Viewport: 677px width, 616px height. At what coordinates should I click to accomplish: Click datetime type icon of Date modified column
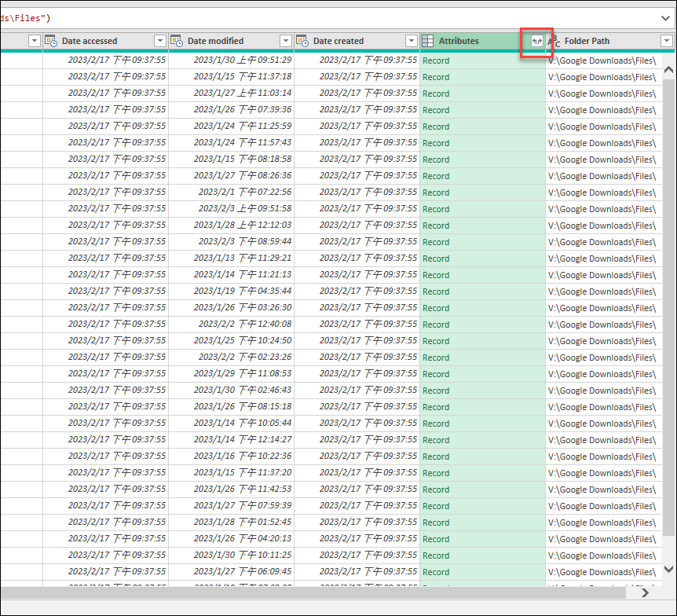[x=176, y=41]
